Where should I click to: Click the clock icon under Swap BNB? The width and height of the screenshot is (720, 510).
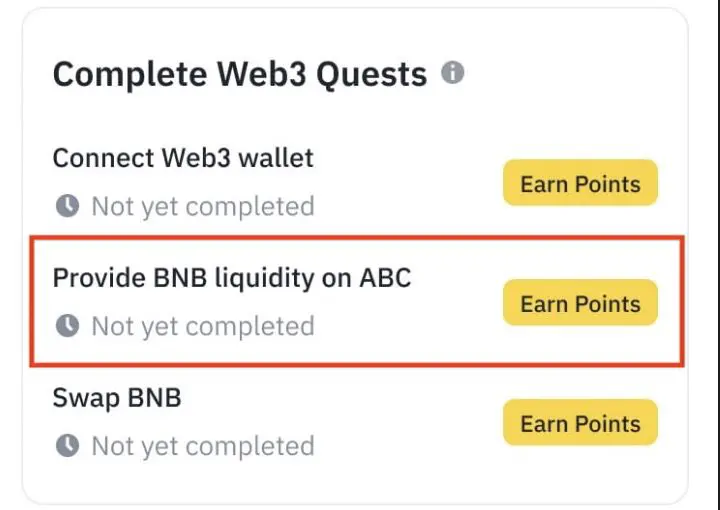pyautogui.click(x=67, y=446)
